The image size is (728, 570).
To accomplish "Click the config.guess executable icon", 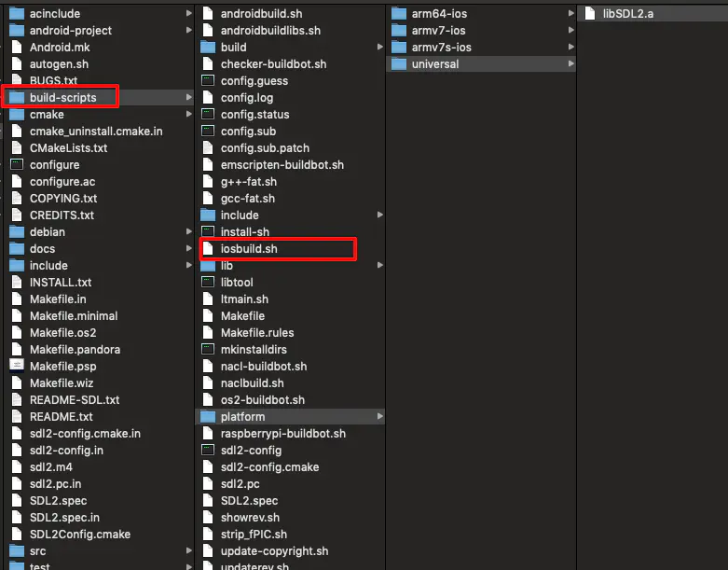I will tap(208, 80).
